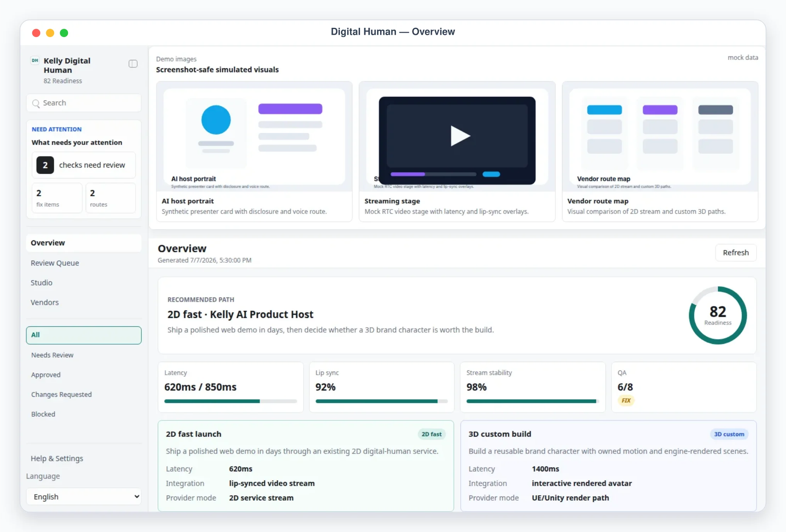Open the AI host portrait thumbnail
This screenshot has height=532, width=786.
[254, 137]
